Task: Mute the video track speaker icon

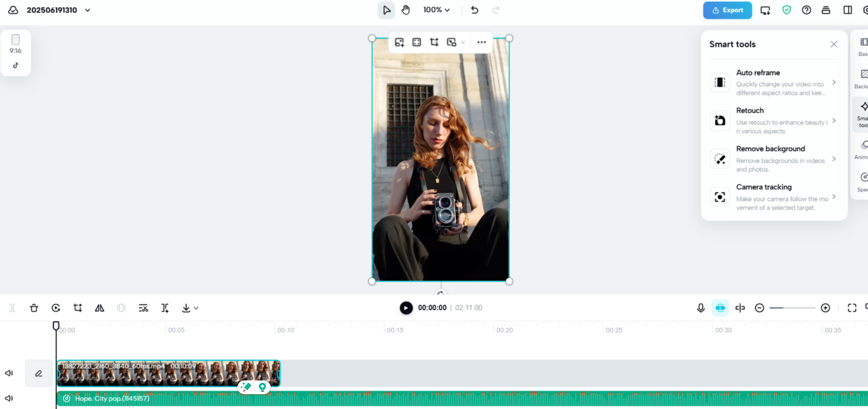Action: (9, 373)
